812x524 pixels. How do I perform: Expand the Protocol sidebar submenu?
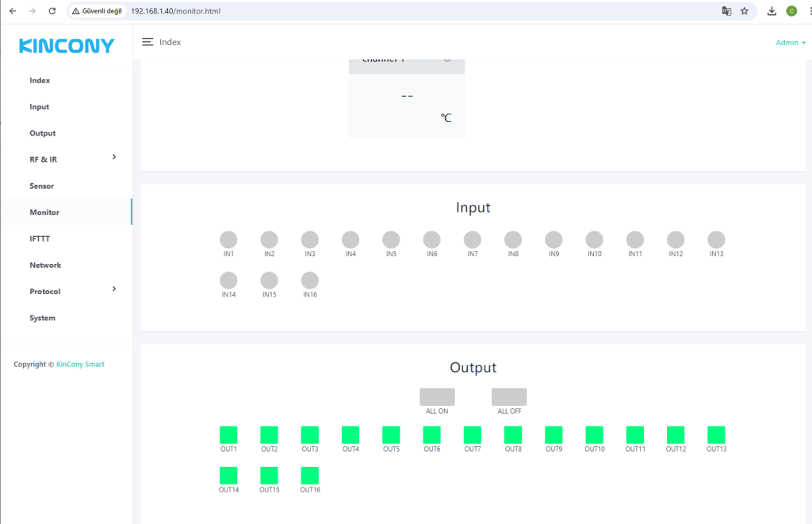(x=114, y=289)
